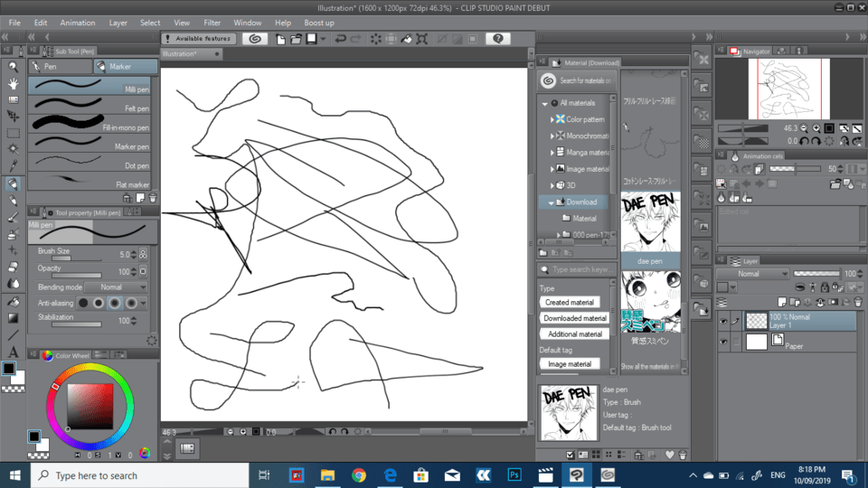Zoom in using Navigator magnifier plus

pyautogui.click(x=816, y=128)
